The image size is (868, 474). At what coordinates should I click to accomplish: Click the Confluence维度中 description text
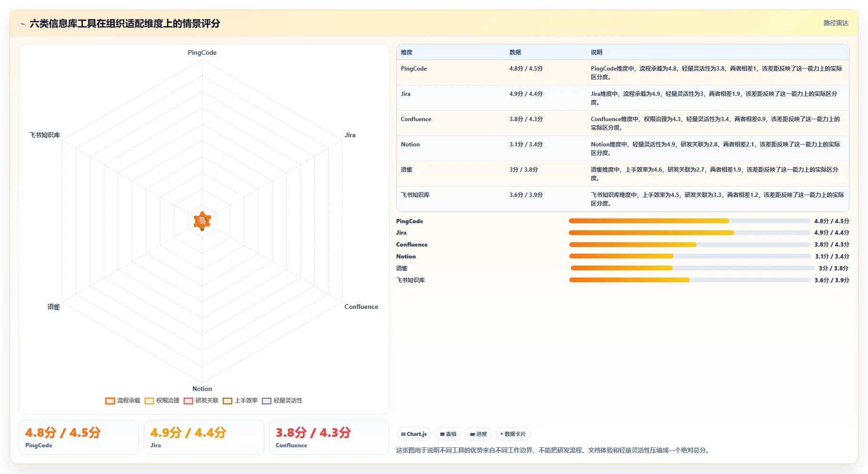coord(716,124)
